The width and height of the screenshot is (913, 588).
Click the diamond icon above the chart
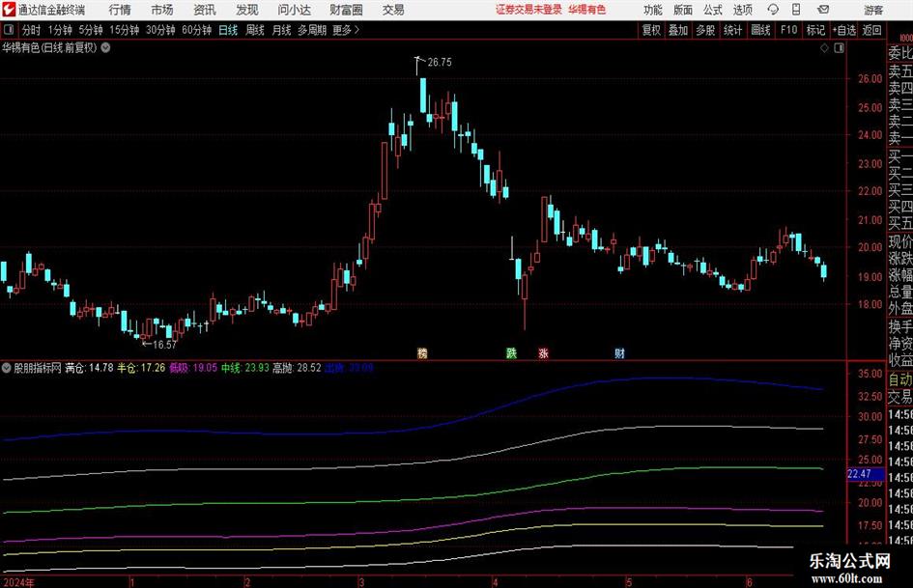[x=824, y=47]
